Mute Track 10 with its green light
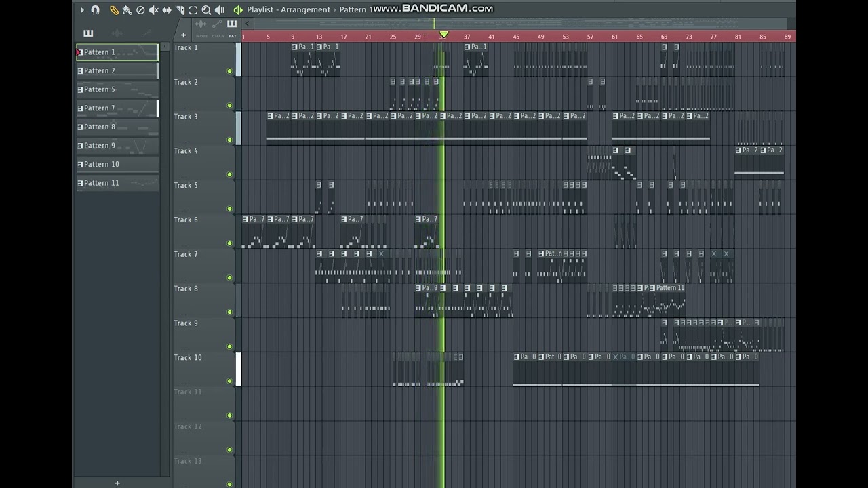 coord(229,381)
